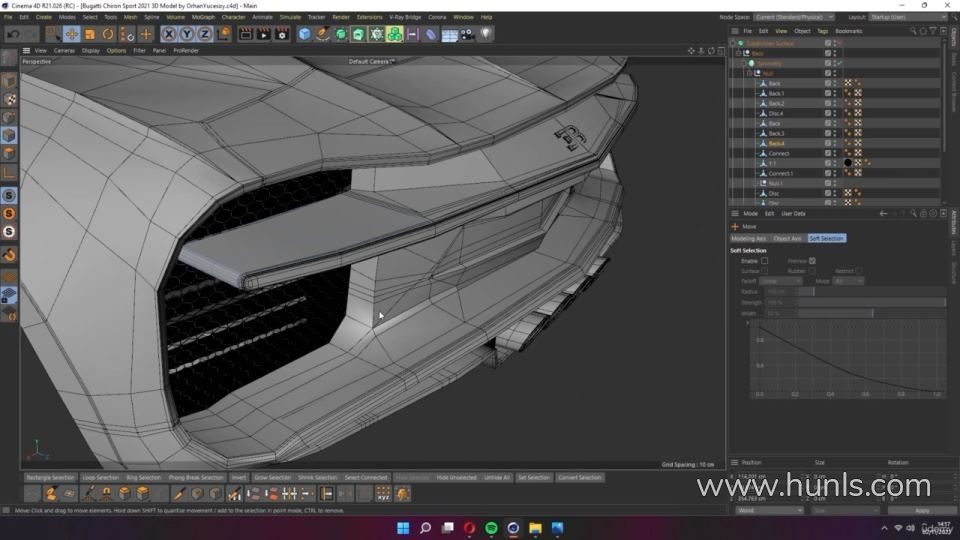Open the Layout dropdown
The width and height of the screenshot is (960, 540).
[x=909, y=17]
